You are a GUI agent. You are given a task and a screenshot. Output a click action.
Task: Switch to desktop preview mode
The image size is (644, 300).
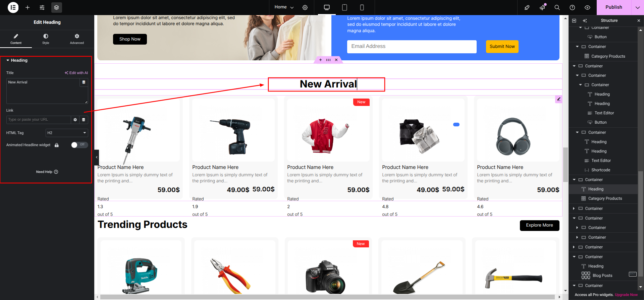click(x=327, y=7)
